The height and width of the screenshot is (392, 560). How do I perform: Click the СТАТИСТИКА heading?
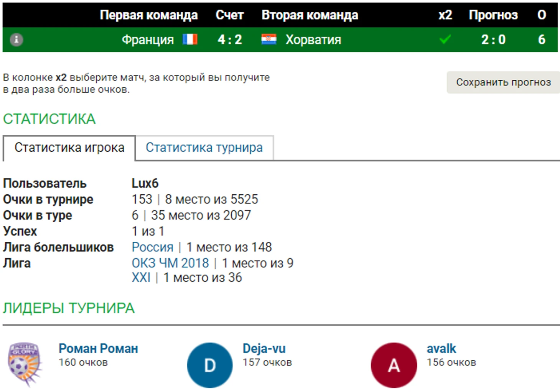tap(49, 119)
